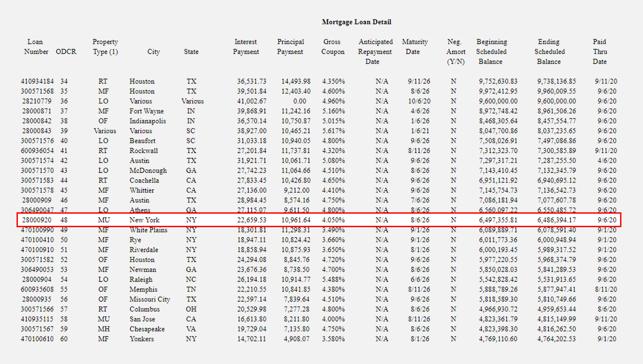Click the New York city cell
The height and width of the screenshot is (364, 643).
(144, 220)
